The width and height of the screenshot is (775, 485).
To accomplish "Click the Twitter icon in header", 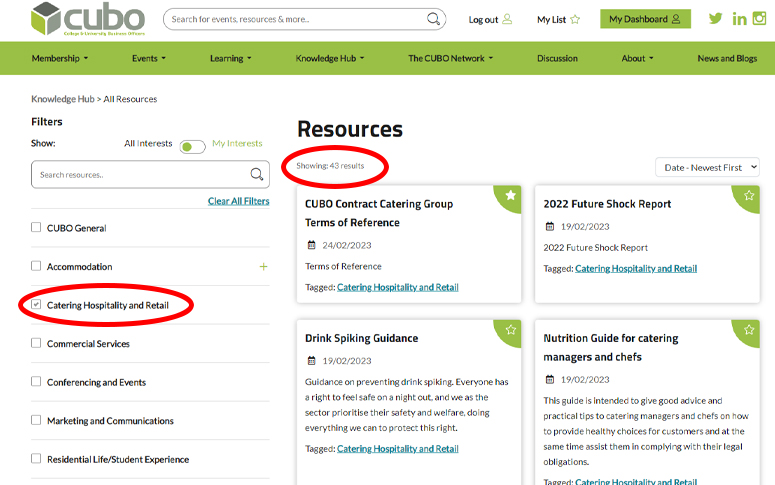I will [715, 19].
